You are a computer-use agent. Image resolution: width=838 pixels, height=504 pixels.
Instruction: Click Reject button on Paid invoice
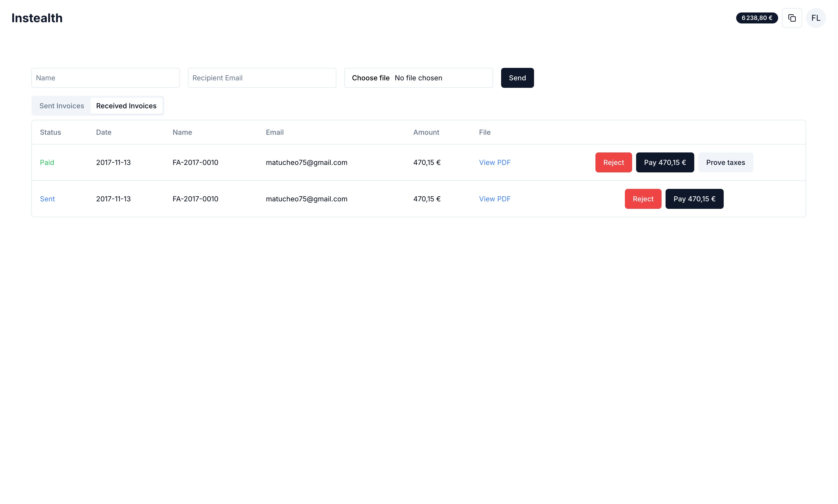(x=614, y=162)
